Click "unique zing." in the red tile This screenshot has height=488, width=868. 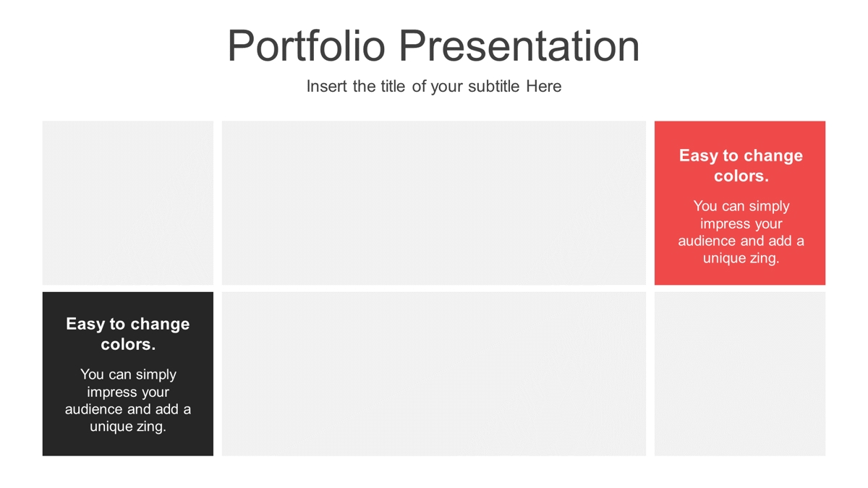pos(741,258)
